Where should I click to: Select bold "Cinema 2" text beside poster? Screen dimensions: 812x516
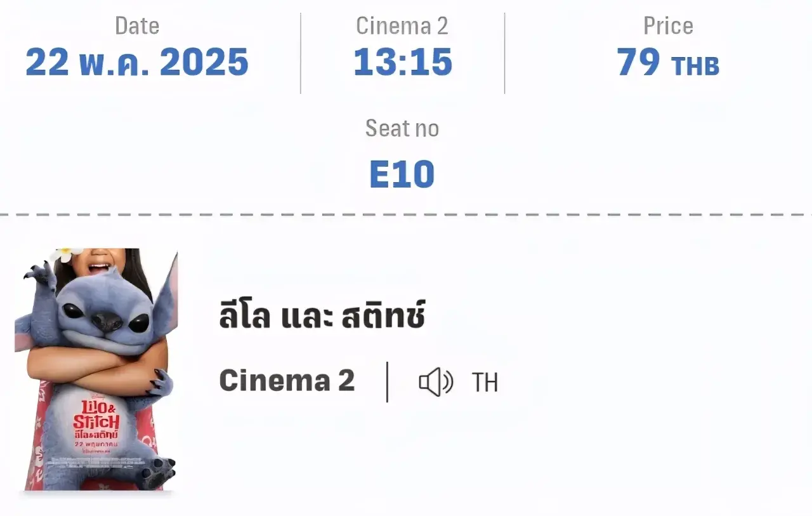pyautogui.click(x=287, y=381)
